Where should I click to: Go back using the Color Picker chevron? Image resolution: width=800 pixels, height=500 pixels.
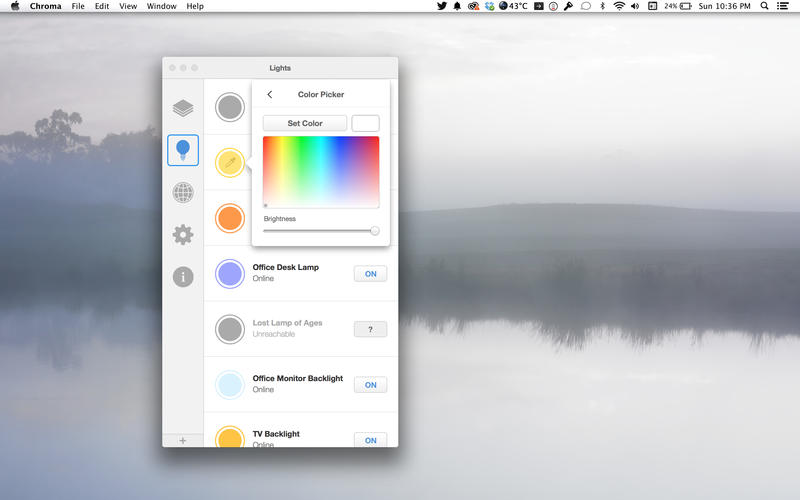(269, 94)
